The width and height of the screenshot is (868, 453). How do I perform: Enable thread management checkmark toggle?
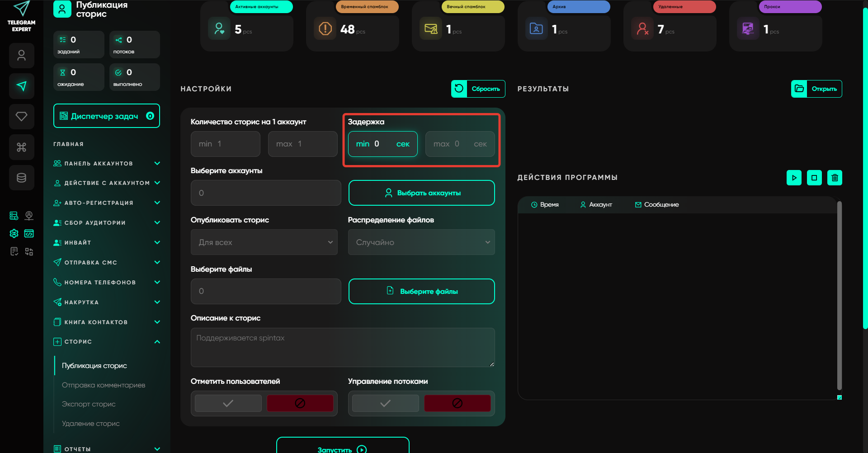pos(385,403)
